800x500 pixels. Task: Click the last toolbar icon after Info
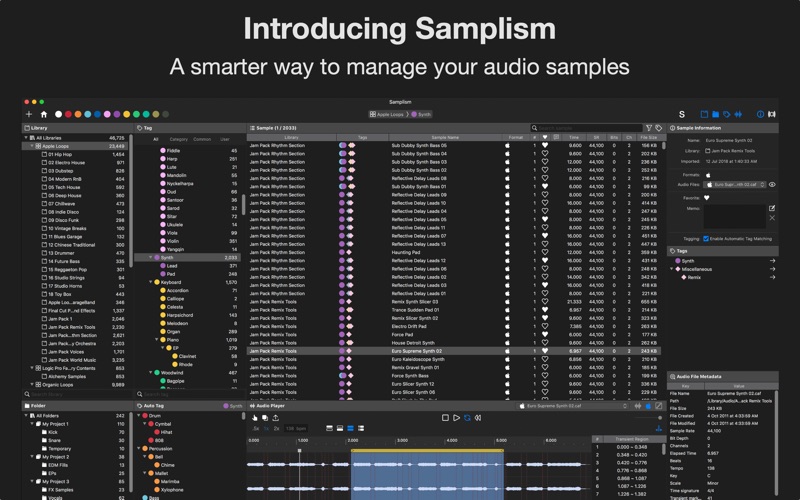(772, 114)
